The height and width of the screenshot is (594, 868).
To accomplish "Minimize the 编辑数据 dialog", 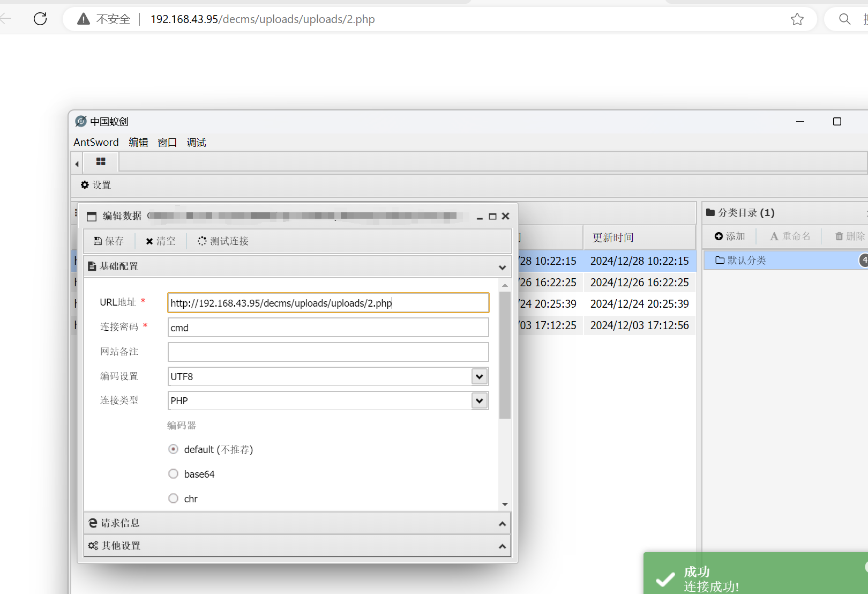I will 480,217.
